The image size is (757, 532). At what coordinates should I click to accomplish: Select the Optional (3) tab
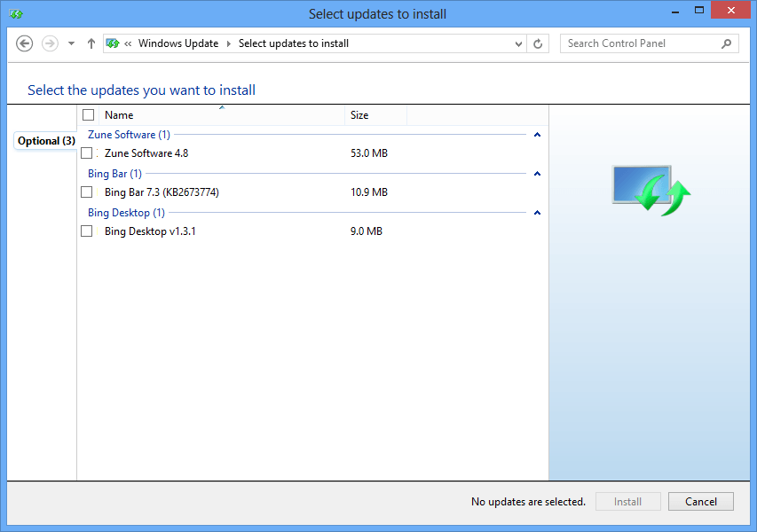[46, 141]
